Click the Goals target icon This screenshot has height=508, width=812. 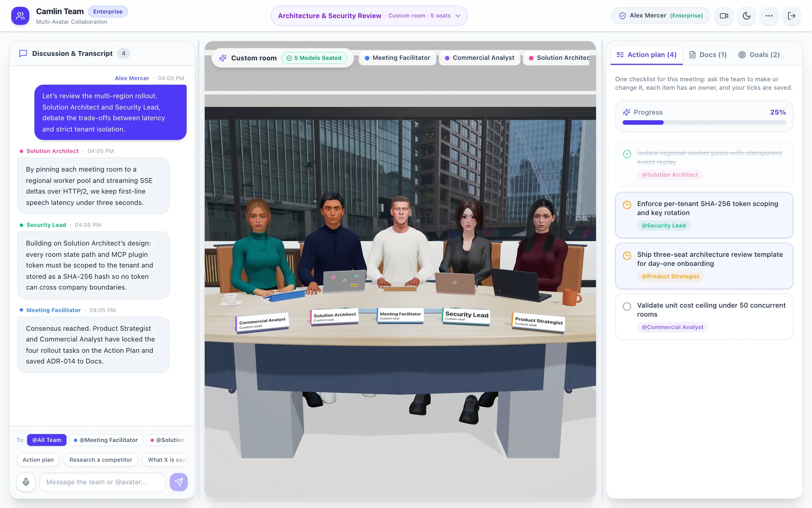click(742, 55)
